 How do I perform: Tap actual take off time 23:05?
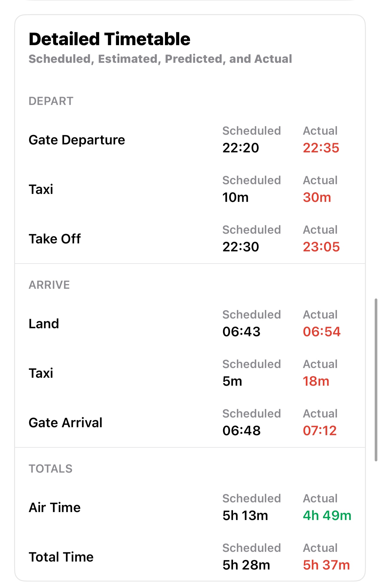pos(321,247)
